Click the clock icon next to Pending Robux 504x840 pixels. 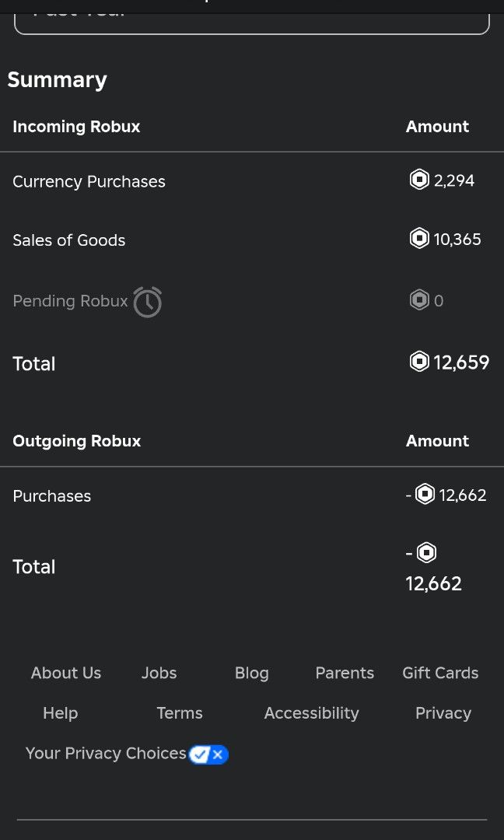(149, 301)
